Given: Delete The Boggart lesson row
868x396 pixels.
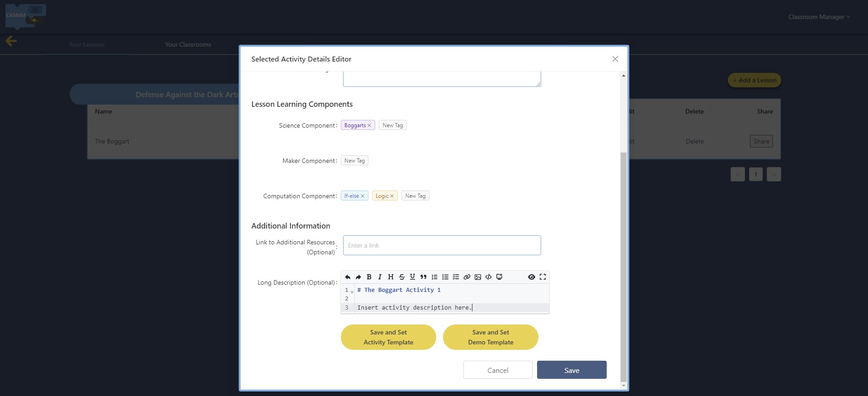Looking at the screenshot, I should (694, 141).
